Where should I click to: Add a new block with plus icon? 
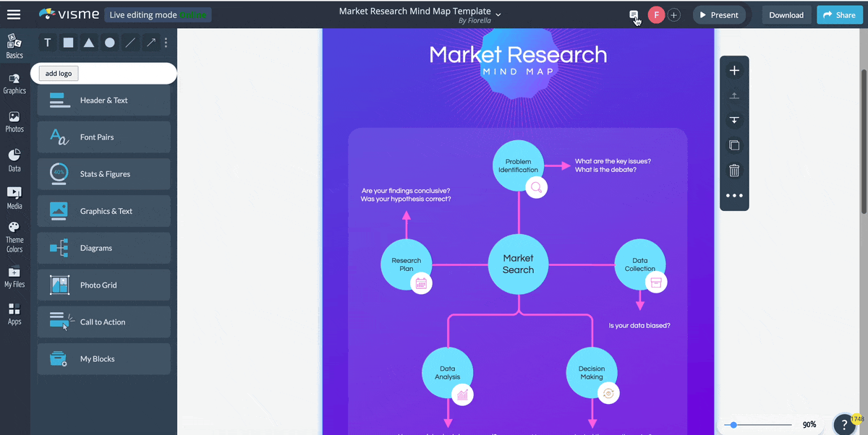coord(734,71)
